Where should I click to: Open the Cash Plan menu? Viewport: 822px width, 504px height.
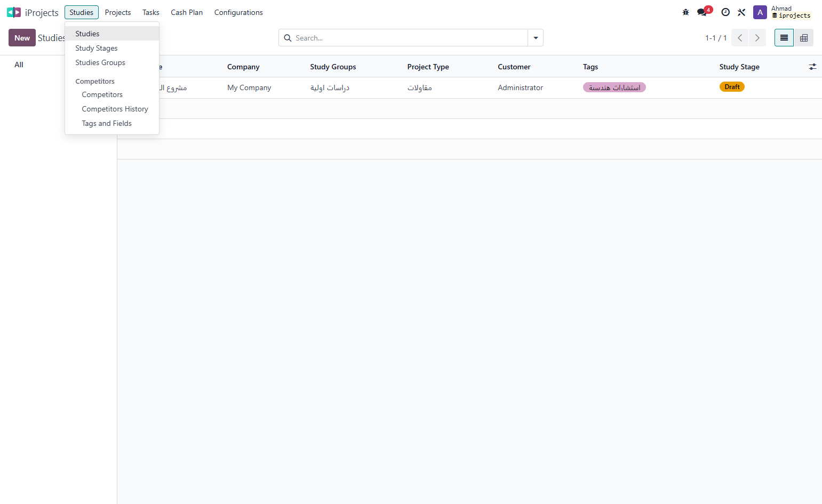187,12
